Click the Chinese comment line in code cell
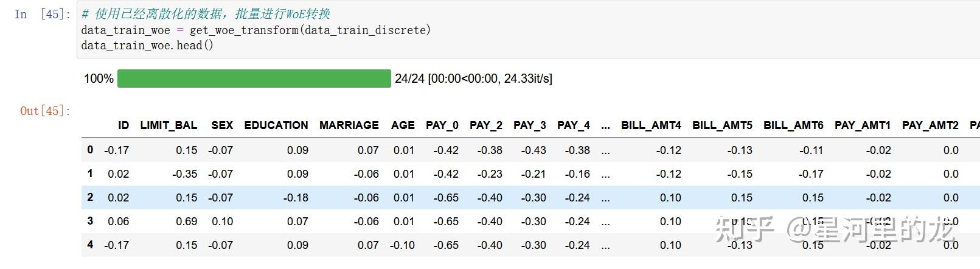 pos(206,14)
